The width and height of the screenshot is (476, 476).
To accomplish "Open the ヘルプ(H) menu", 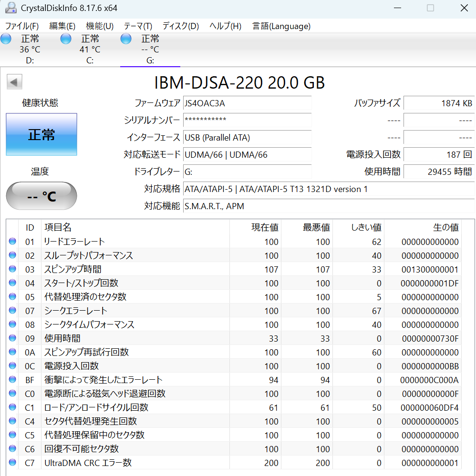I will pyautogui.click(x=225, y=26).
